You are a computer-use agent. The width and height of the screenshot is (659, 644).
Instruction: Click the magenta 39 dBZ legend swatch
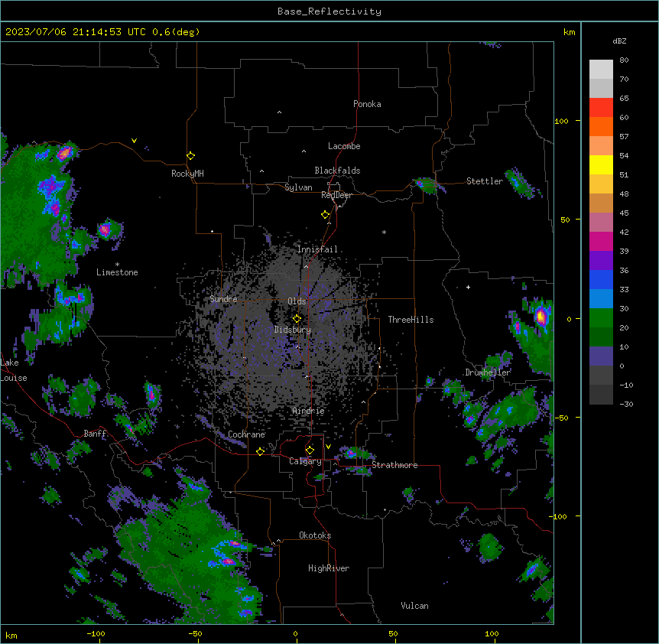pyautogui.click(x=601, y=241)
